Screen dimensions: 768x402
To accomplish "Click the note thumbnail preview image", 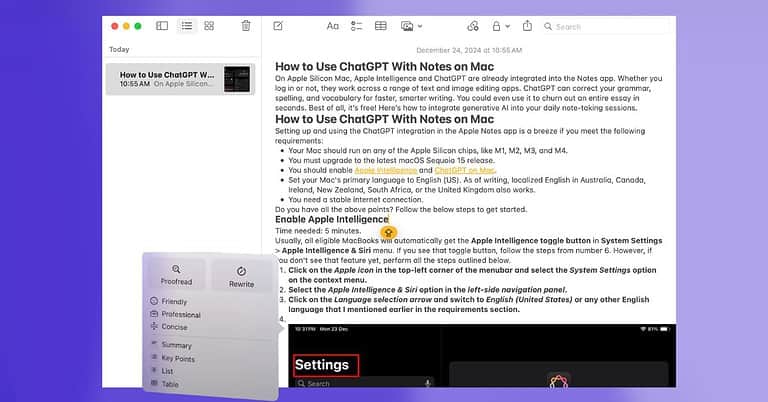I will click(x=237, y=79).
